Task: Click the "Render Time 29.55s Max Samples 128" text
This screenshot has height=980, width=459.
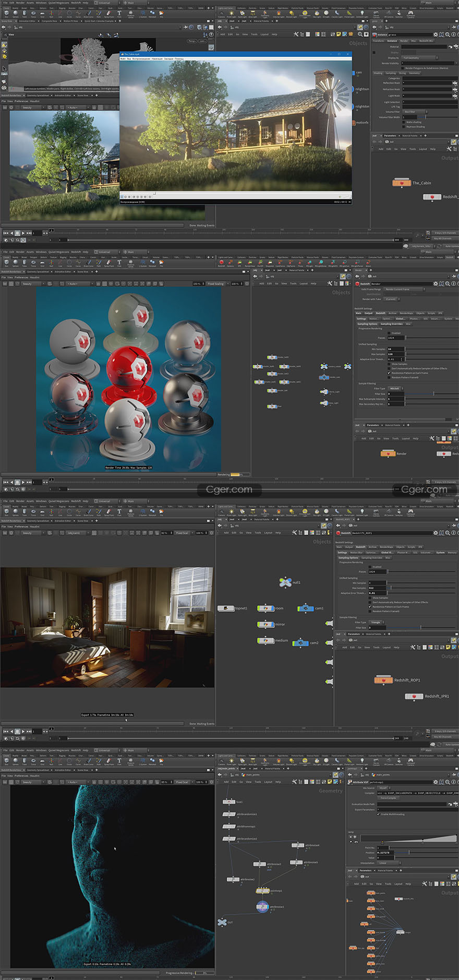Action: [x=128, y=468]
